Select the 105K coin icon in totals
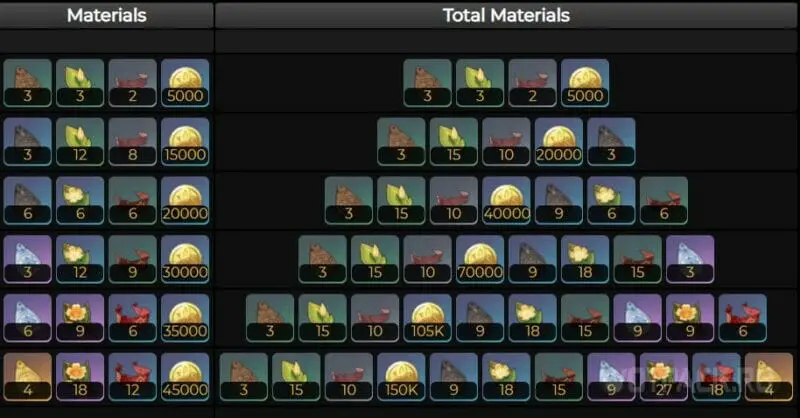The image size is (800, 418). click(428, 318)
